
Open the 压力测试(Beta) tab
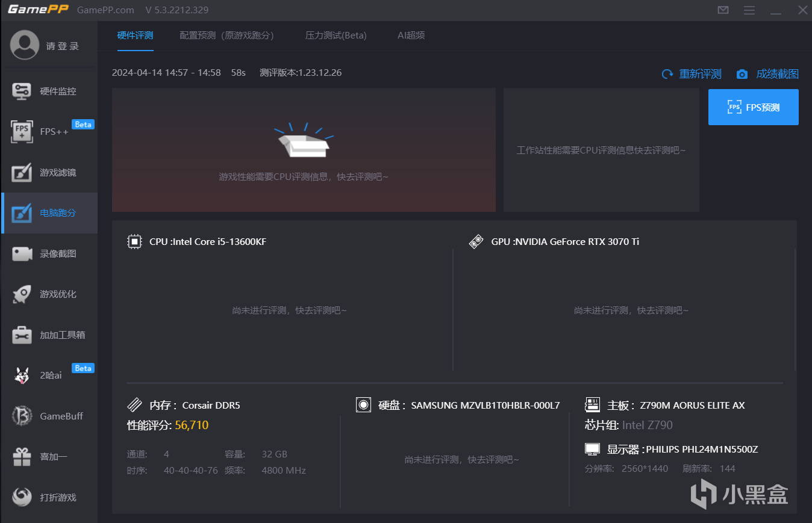[336, 36]
